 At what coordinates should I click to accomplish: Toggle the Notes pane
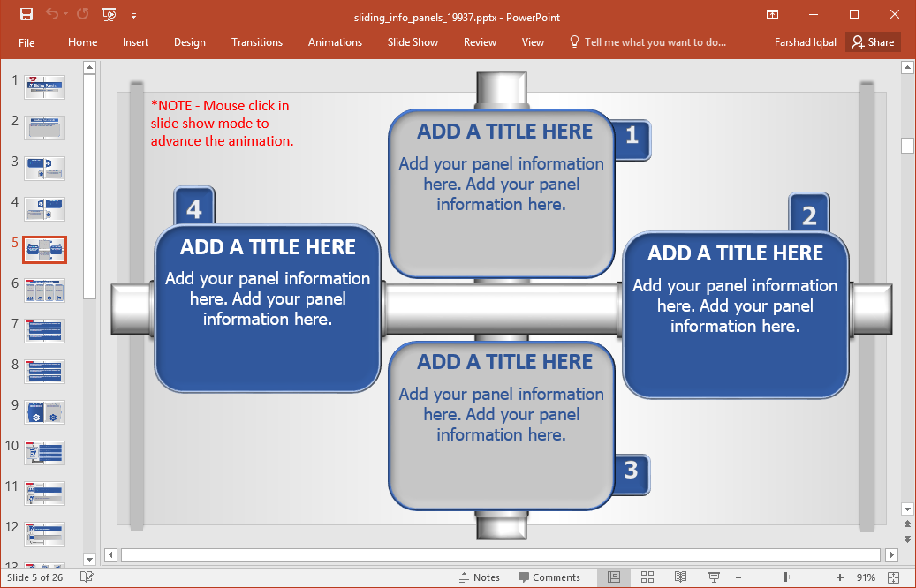480,577
